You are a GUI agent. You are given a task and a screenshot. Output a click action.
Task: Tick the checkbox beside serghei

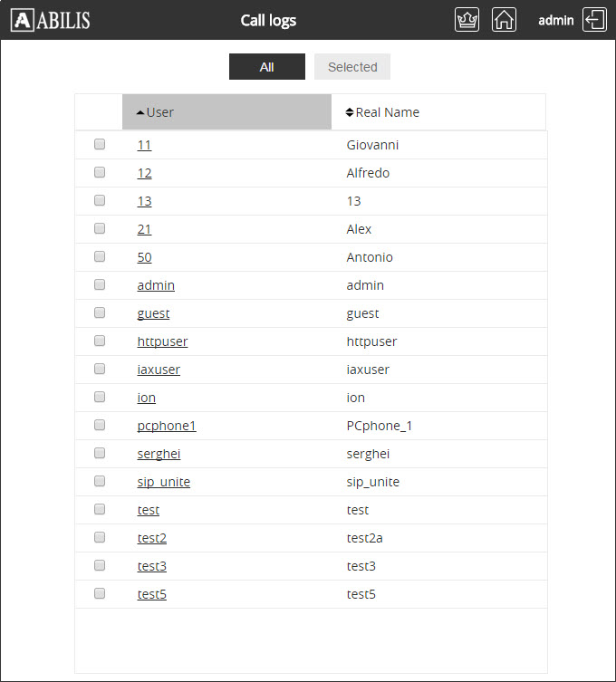[x=100, y=453]
